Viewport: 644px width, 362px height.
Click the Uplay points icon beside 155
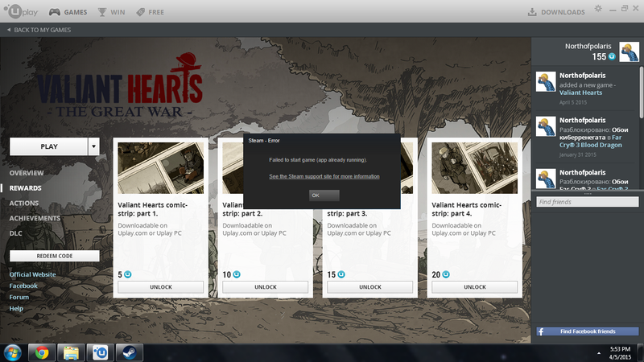tap(612, 56)
